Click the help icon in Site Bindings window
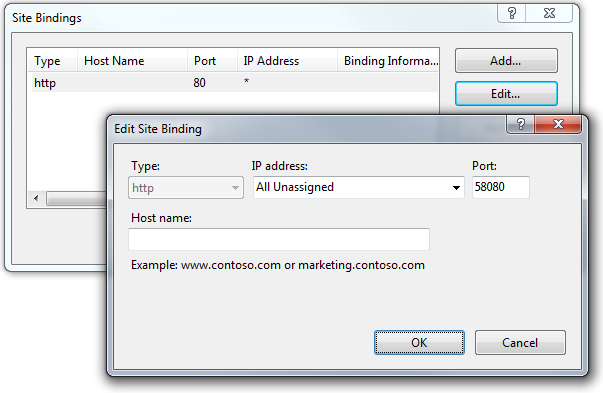Screen dimensions: 603x393 pyautogui.click(x=511, y=13)
